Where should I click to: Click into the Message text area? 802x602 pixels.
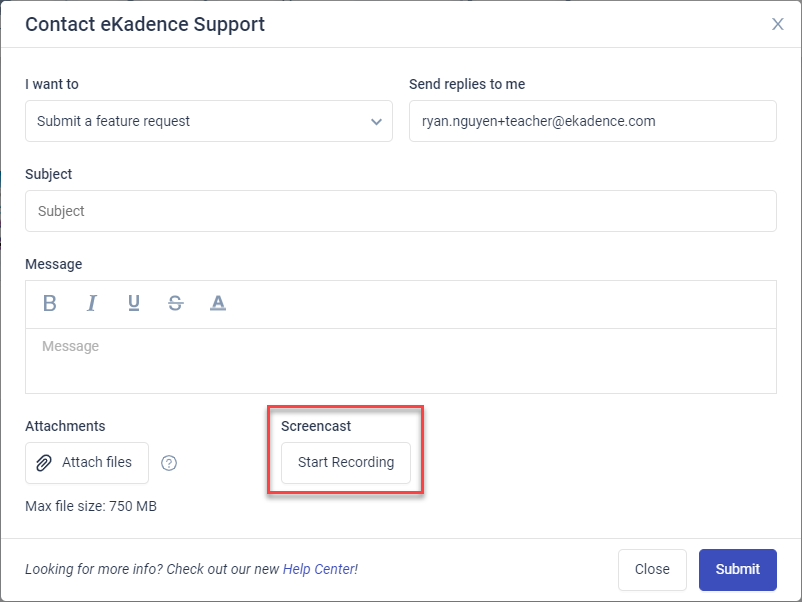pyautogui.click(x=400, y=361)
